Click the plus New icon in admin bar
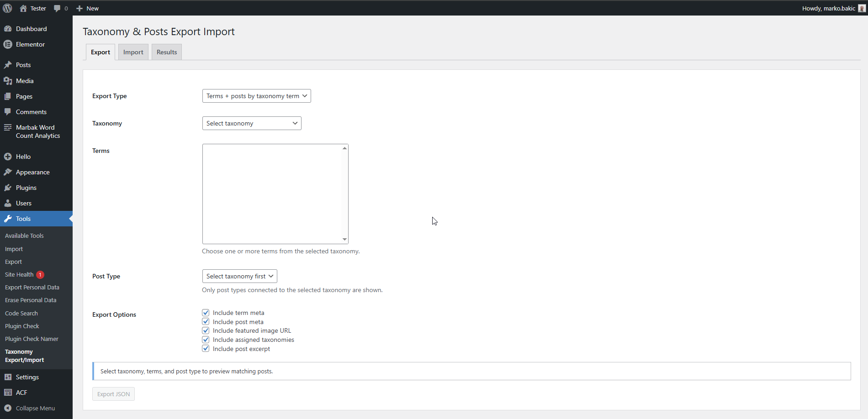868x419 pixels. [79, 8]
